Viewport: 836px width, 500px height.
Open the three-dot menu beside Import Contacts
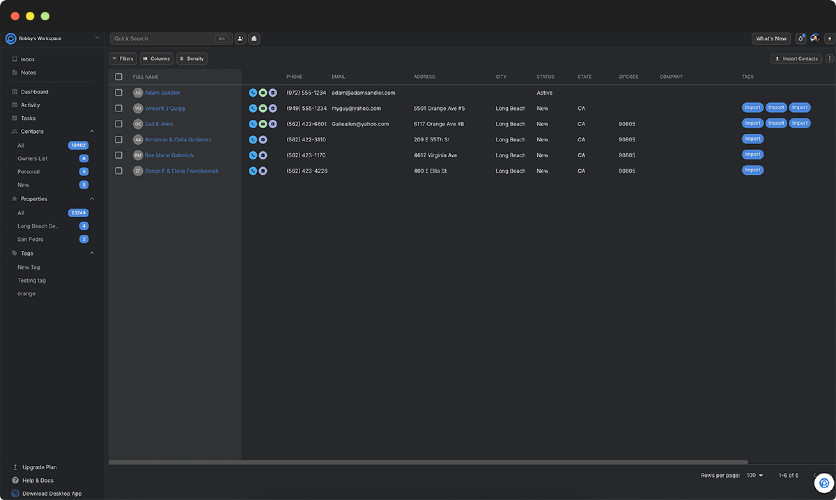tap(829, 59)
